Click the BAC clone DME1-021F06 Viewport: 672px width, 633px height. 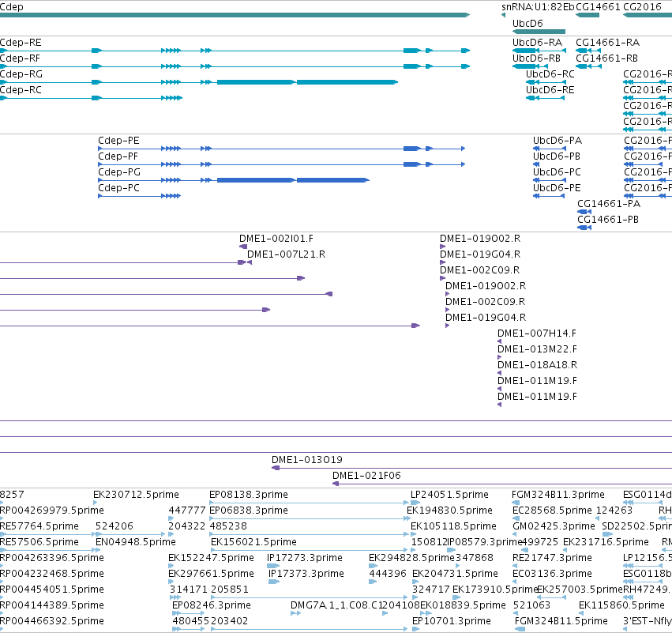click(x=367, y=476)
